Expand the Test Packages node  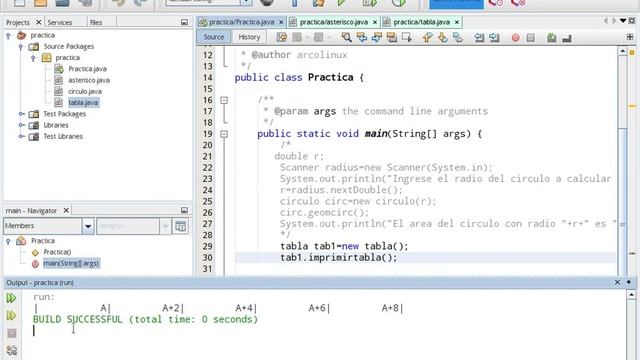[x=21, y=114]
